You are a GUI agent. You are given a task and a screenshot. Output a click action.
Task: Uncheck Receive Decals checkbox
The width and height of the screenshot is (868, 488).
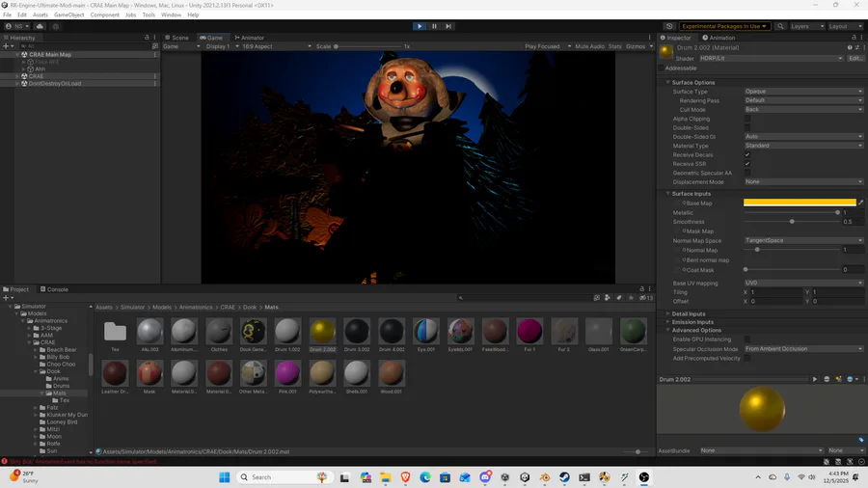point(747,155)
